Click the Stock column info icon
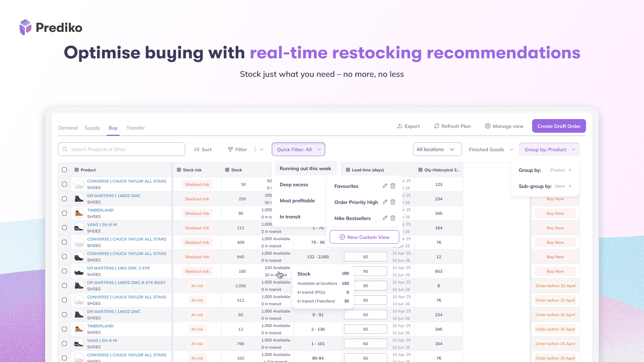Image resolution: width=644 pixels, height=362 pixels. tap(227, 170)
